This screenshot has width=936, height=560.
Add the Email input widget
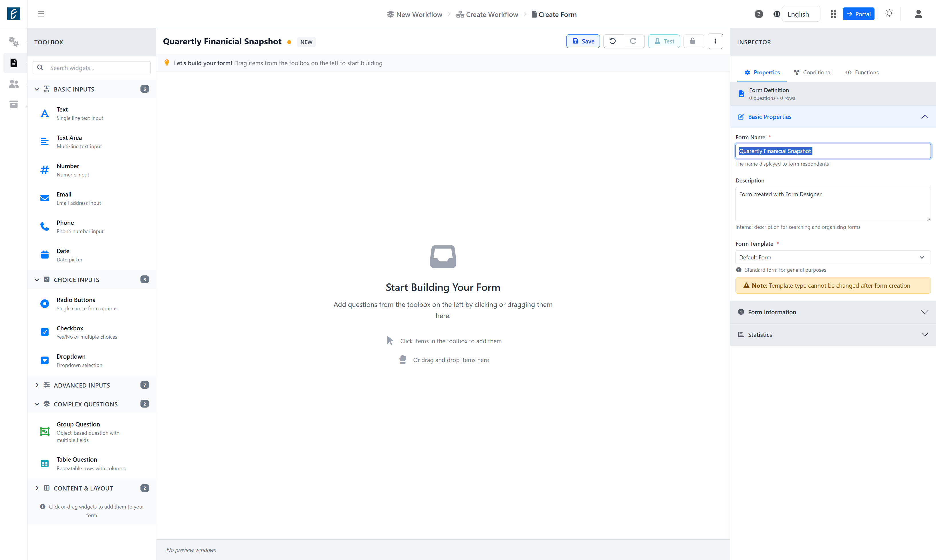click(x=92, y=198)
